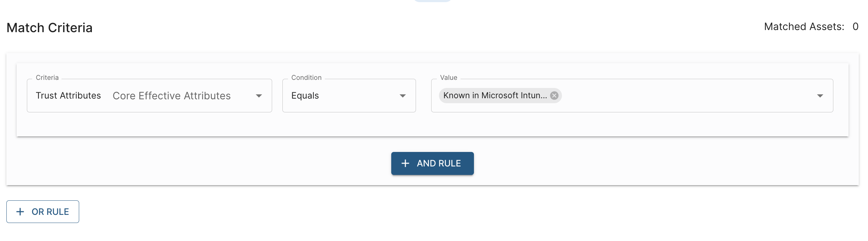Expand the Value dropdown arrow
This screenshot has height=241, width=868.
[x=820, y=96]
